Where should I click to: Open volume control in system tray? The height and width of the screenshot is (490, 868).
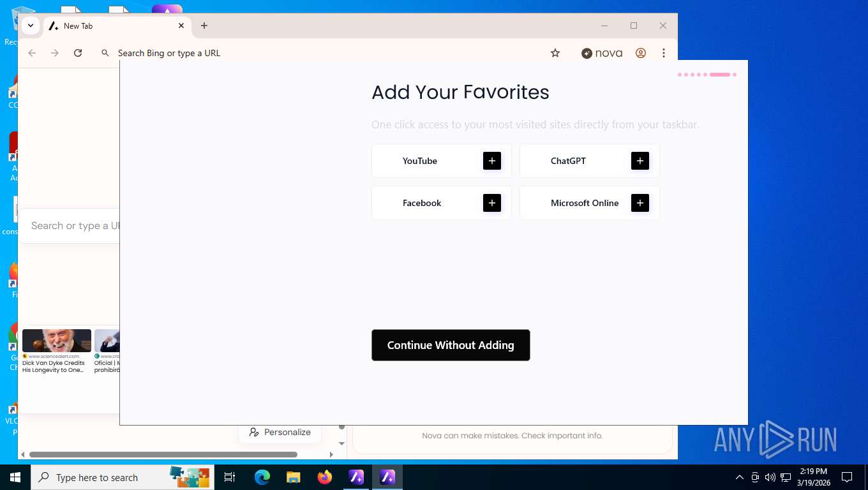click(770, 477)
